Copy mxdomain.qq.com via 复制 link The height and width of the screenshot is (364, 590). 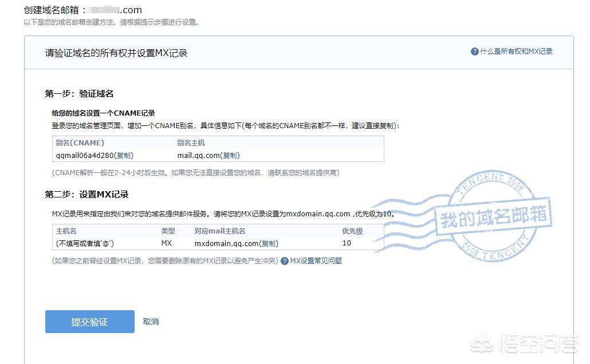coord(269,243)
